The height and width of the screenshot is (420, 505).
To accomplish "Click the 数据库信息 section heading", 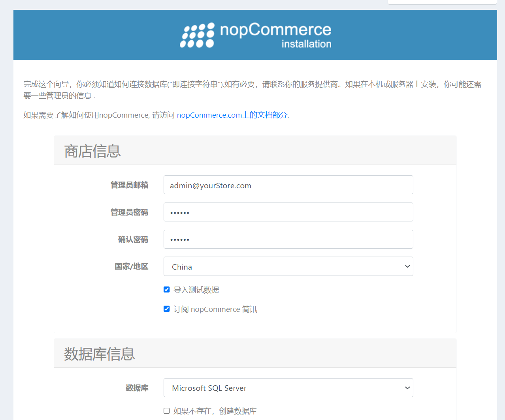I will (100, 354).
